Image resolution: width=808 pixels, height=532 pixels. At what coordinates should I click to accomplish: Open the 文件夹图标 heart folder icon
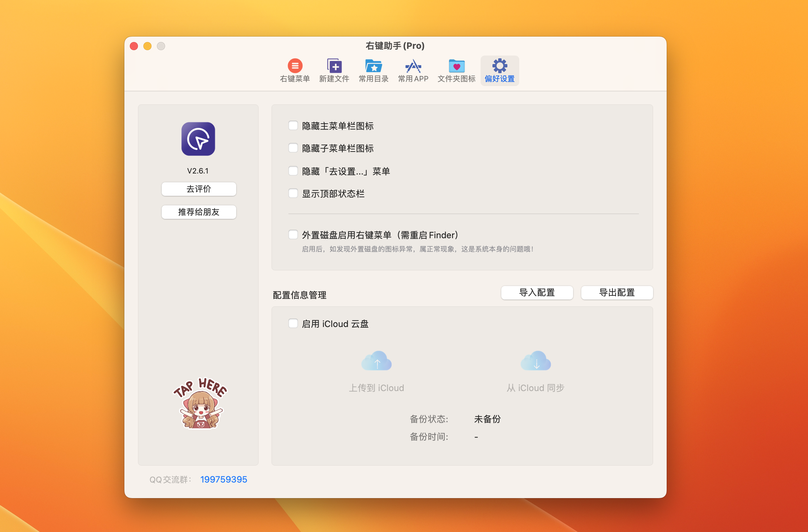click(x=456, y=66)
